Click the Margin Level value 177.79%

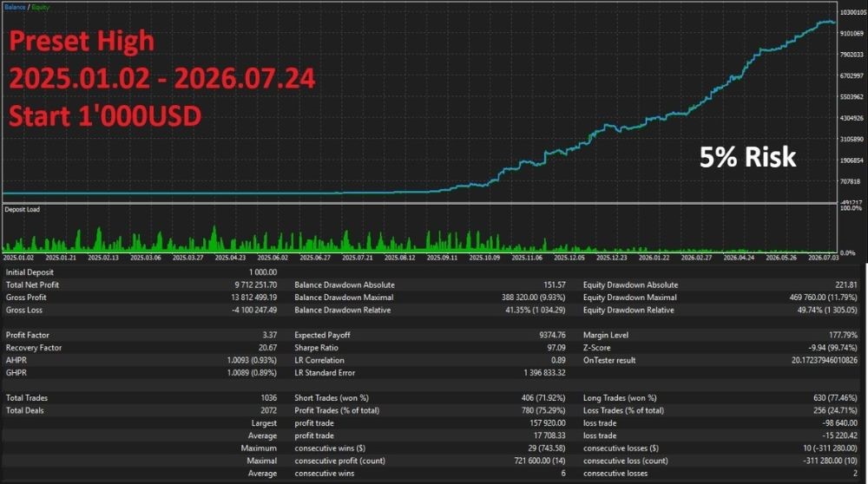[844, 335]
